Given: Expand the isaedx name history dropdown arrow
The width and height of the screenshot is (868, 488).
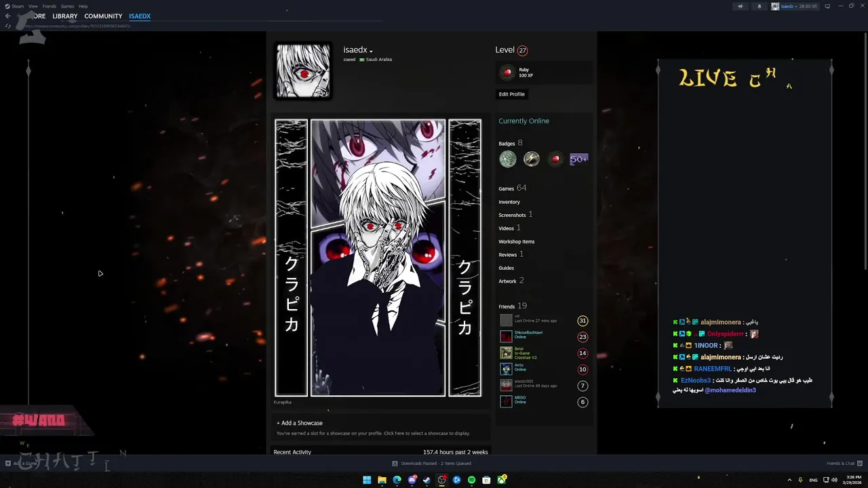Looking at the screenshot, I should point(371,52).
